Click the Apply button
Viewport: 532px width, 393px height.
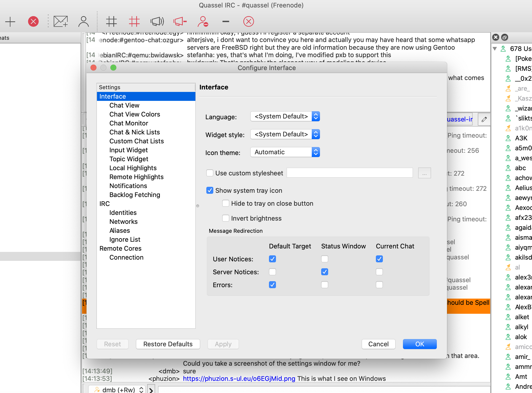click(x=223, y=344)
